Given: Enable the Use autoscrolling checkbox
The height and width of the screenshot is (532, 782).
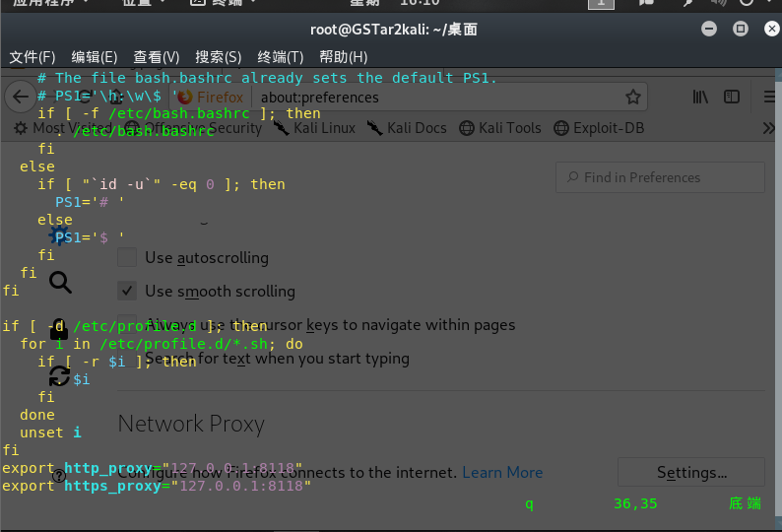Looking at the screenshot, I should click(127, 257).
